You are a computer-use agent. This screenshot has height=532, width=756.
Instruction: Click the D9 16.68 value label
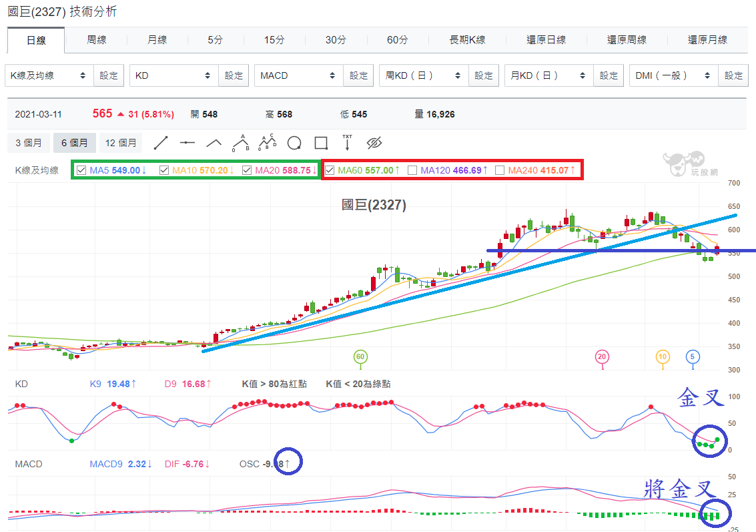(188, 384)
